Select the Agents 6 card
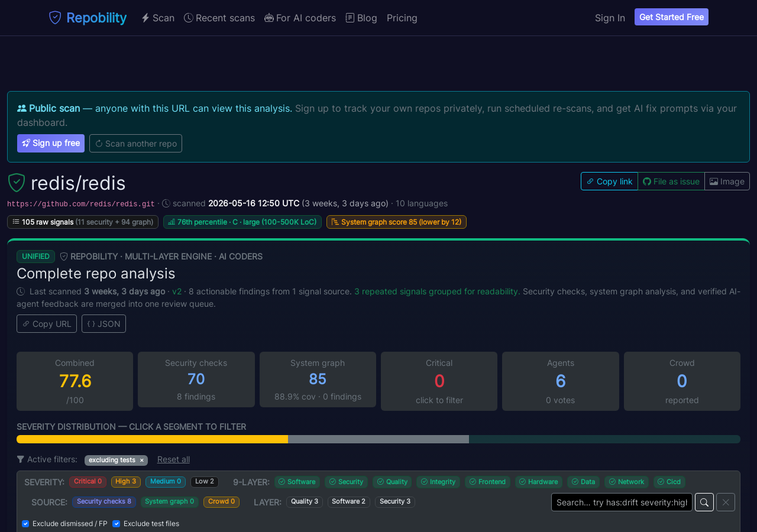Screen dimensions: 757x532 (x=561, y=381)
